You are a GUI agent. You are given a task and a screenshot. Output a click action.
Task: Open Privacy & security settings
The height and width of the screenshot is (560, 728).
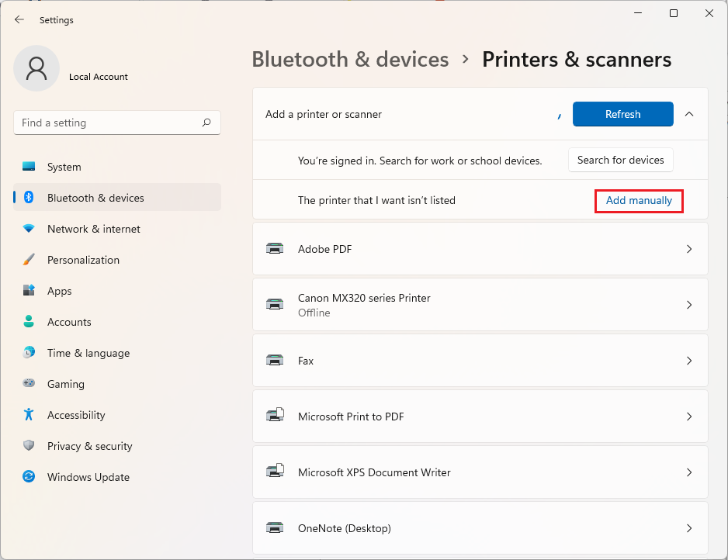[x=89, y=446]
